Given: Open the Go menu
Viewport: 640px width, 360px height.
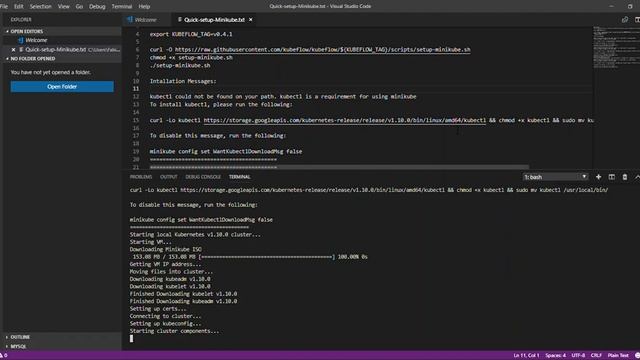Looking at the screenshot, I should coord(79,7).
